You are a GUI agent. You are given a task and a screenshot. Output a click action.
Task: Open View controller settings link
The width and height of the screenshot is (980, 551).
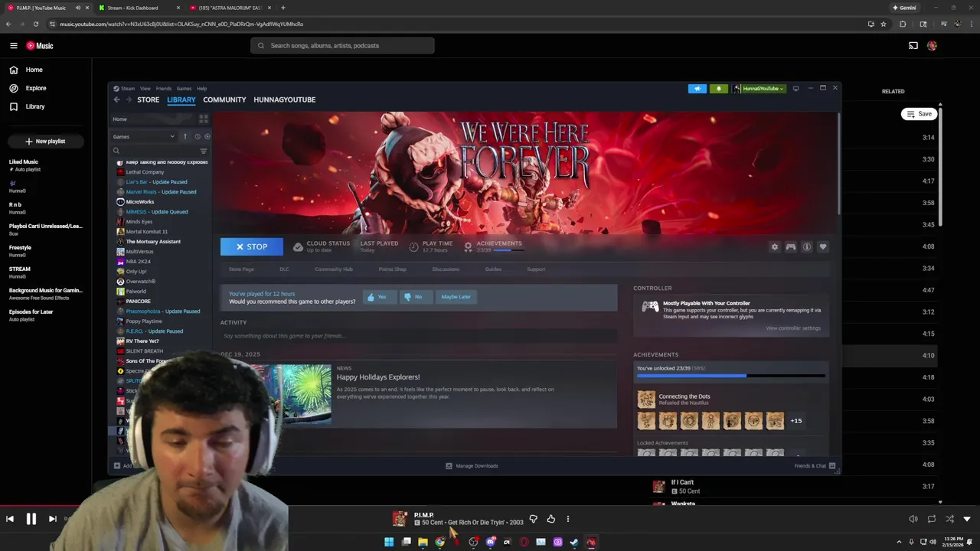tap(793, 328)
